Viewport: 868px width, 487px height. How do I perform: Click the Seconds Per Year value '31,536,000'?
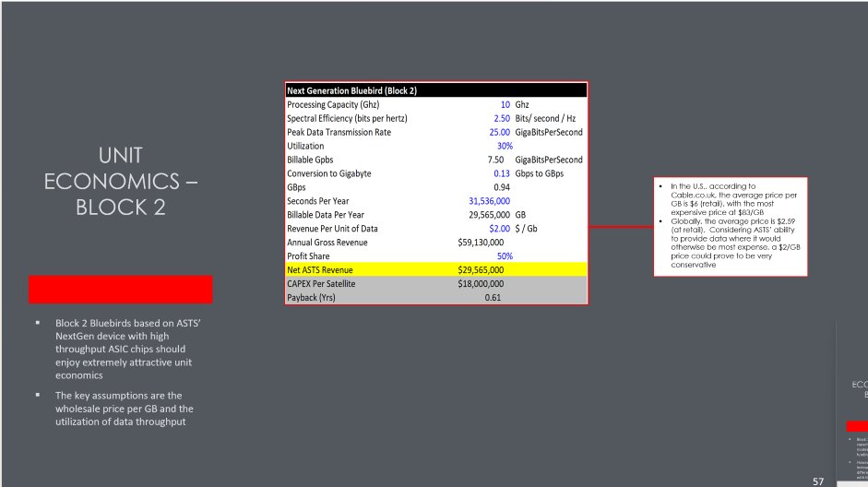(x=490, y=201)
